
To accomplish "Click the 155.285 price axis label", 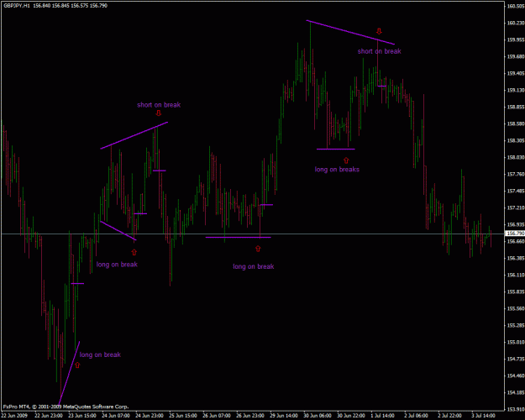I will tap(516, 325).
